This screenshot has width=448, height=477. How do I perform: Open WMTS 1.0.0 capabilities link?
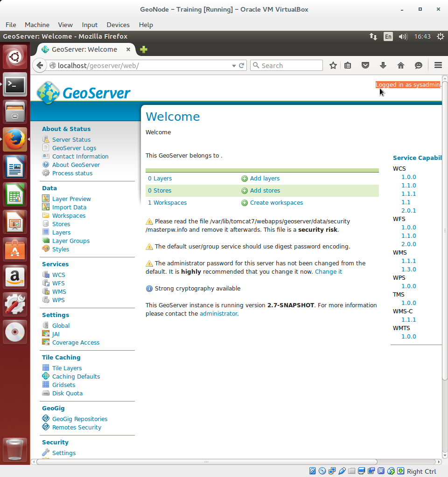(x=408, y=337)
